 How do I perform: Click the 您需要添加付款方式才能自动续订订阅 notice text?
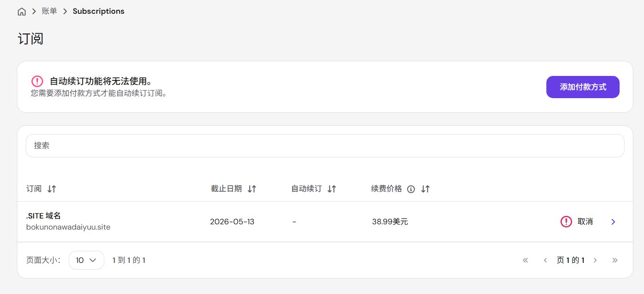(99, 94)
